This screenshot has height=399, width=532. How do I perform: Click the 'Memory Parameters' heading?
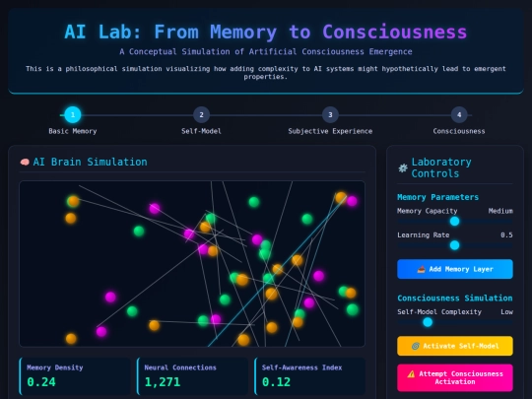(437, 197)
